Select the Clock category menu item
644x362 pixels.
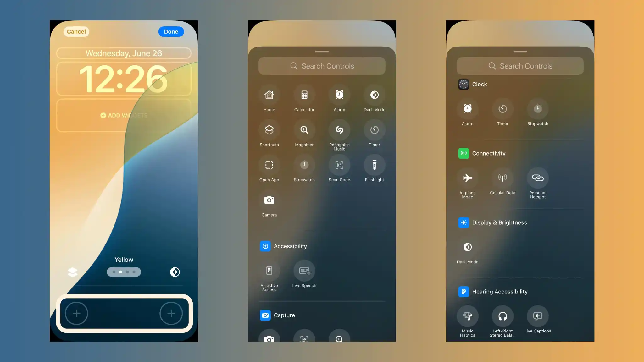click(479, 84)
